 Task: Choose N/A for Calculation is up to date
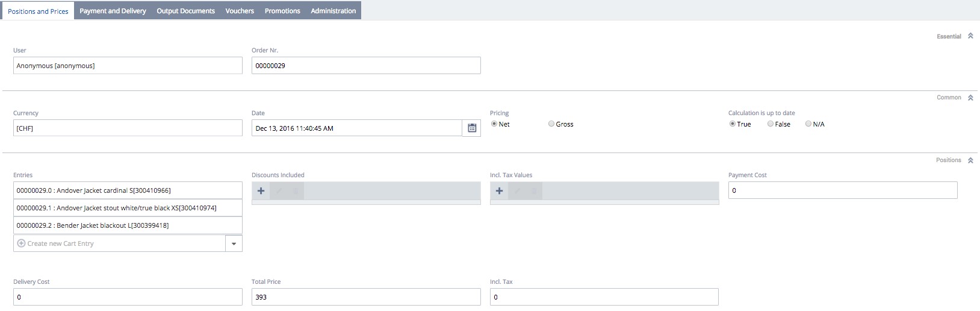pyautogui.click(x=808, y=124)
